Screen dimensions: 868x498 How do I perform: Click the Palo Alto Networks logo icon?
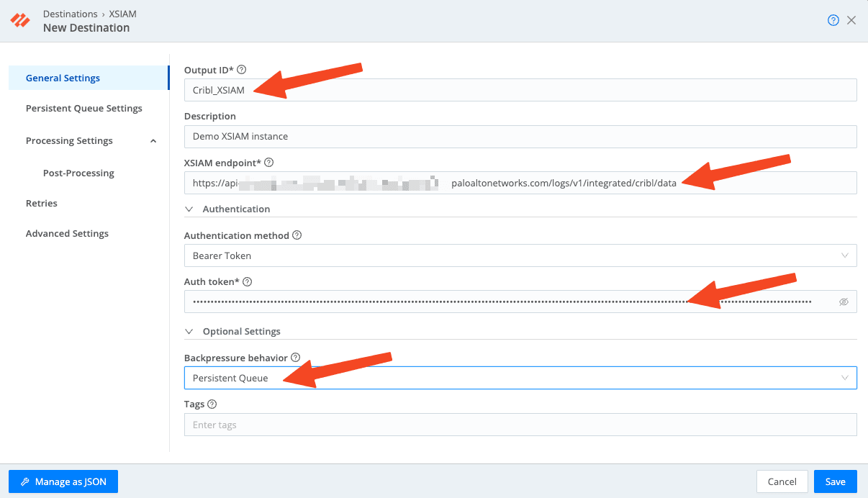[x=20, y=21]
